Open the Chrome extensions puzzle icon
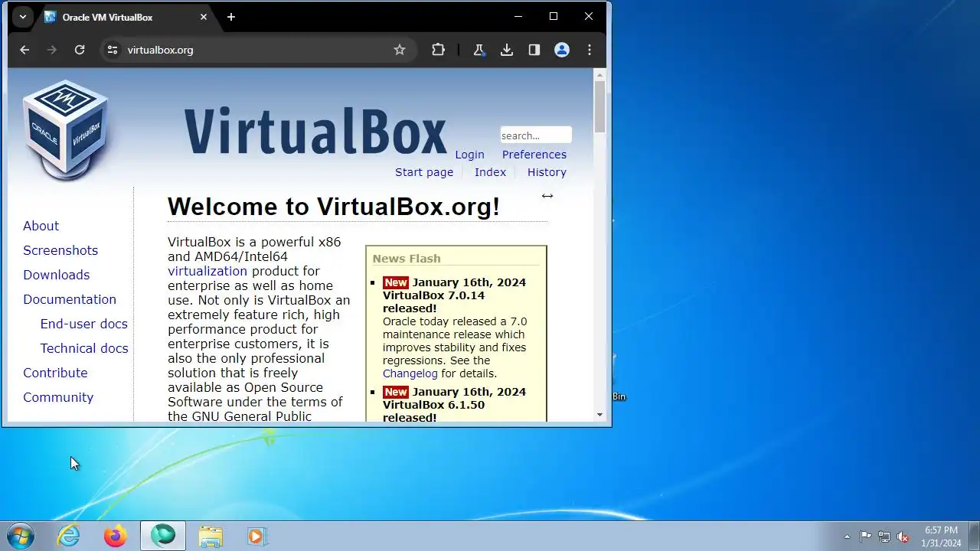The width and height of the screenshot is (980, 551). click(438, 50)
